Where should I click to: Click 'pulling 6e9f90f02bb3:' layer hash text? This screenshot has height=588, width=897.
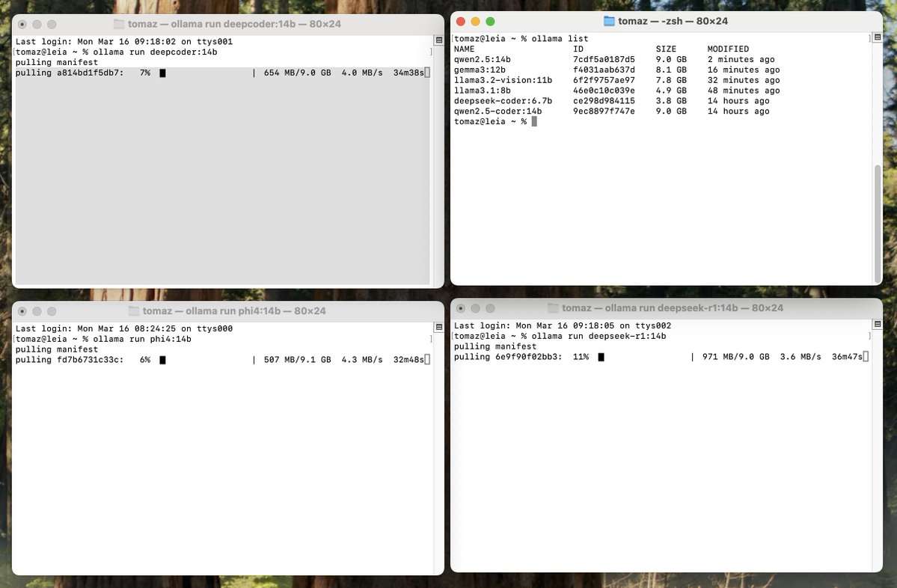tap(508, 358)
